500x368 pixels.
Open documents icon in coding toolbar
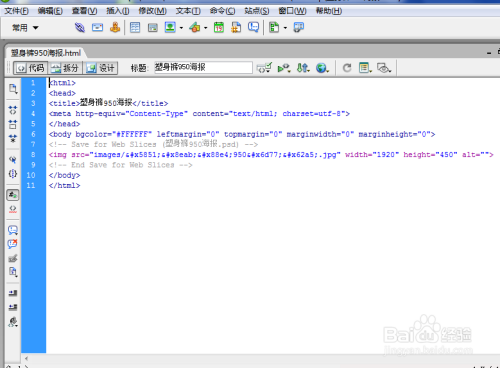(13, 89)
